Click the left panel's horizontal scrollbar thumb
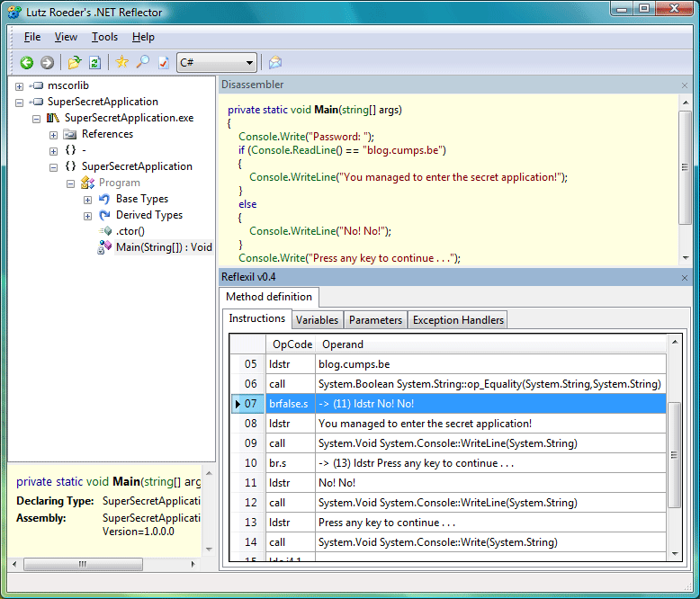Viewport: 700px width, 599px height. [x=83, y=564]
